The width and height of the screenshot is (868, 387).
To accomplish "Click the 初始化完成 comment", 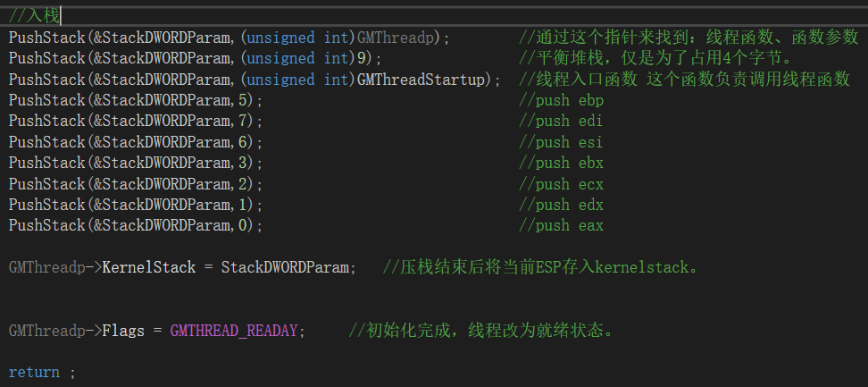I will click(x=481, y=331).
